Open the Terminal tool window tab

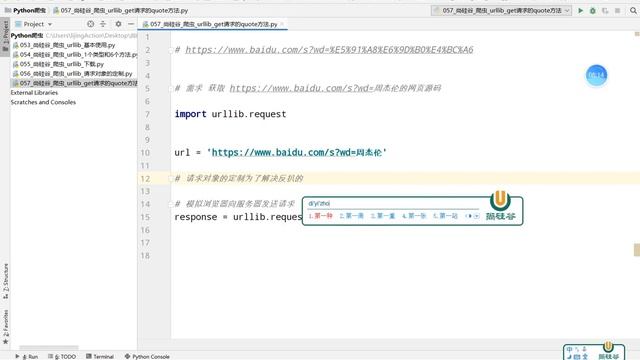pyautogui.click(x=100, y=356)
